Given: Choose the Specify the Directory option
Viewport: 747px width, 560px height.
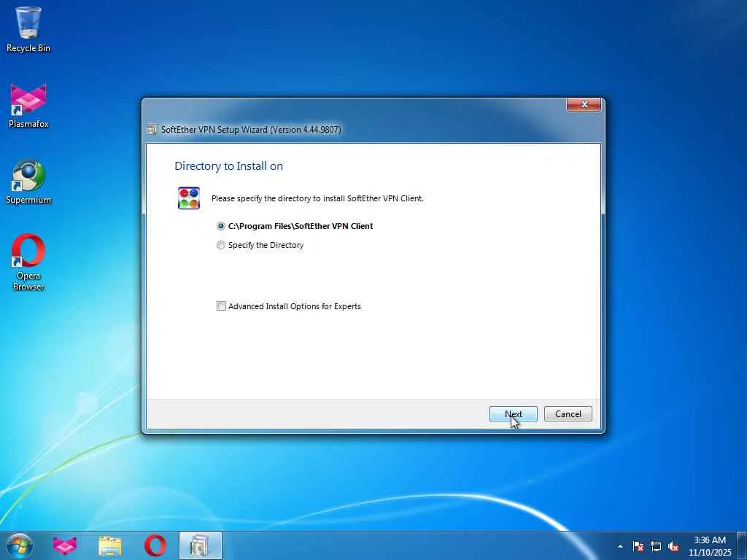Looking at the screenshot, I should [260, 245].
